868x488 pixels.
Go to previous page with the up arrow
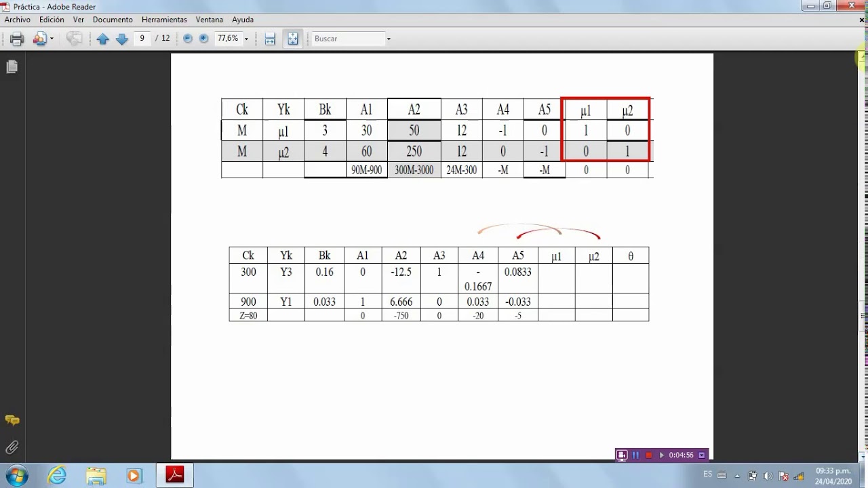pyautogui.click(x=103, y=39)
